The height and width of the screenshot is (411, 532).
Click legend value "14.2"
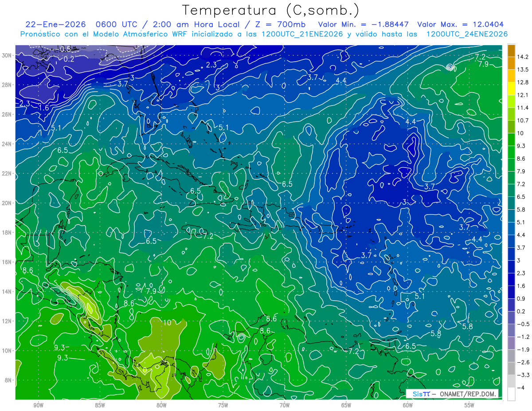pyautogui.click(x=524, y=57)
